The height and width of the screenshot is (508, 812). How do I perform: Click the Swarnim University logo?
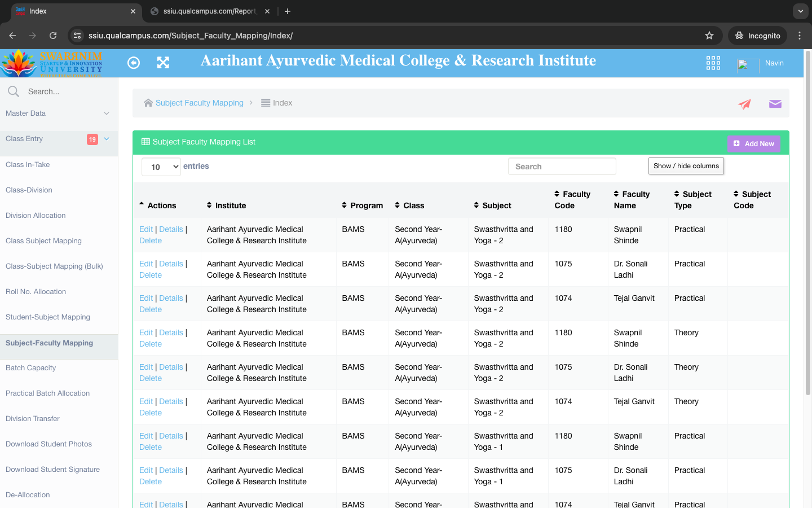click(52, 63)
